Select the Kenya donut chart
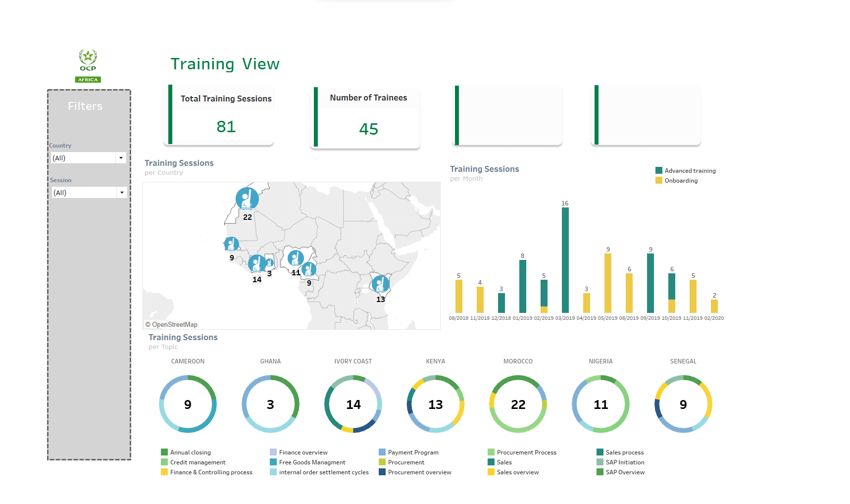Screen dimensions: 850x504 (436, 404)
